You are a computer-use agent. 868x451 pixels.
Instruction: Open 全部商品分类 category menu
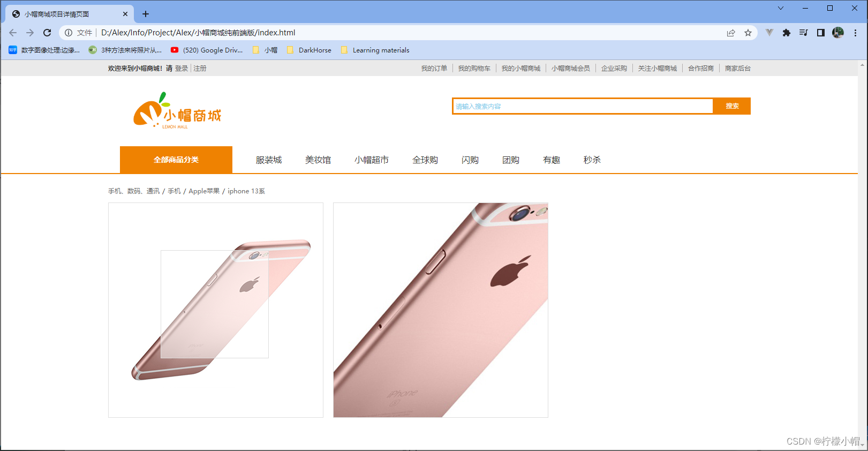pos(176,160)
